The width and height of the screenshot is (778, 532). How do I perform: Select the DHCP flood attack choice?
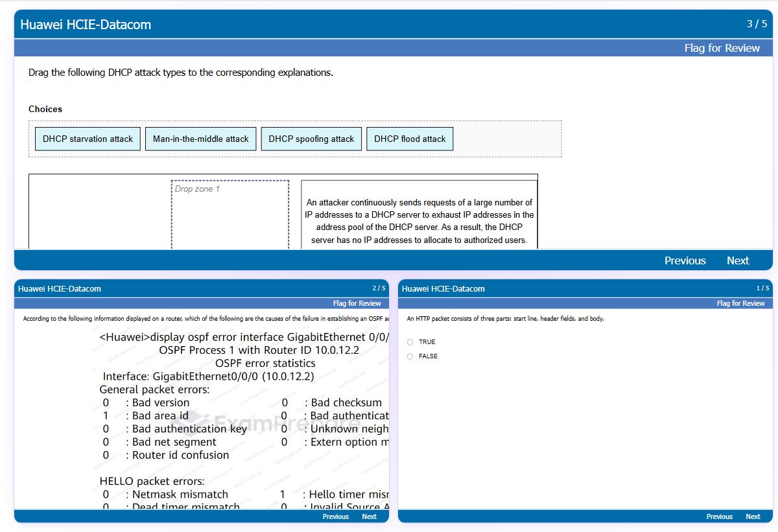(x=410, y=139)
